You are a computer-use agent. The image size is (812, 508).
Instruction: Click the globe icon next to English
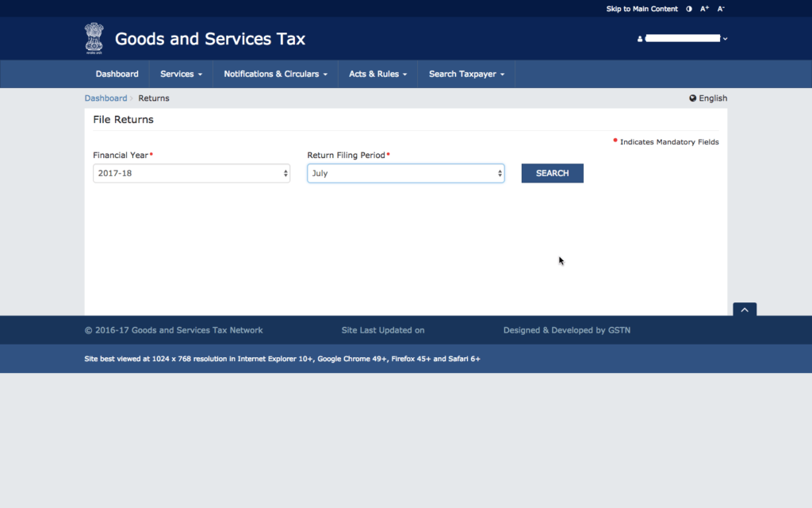coord(692,98)
